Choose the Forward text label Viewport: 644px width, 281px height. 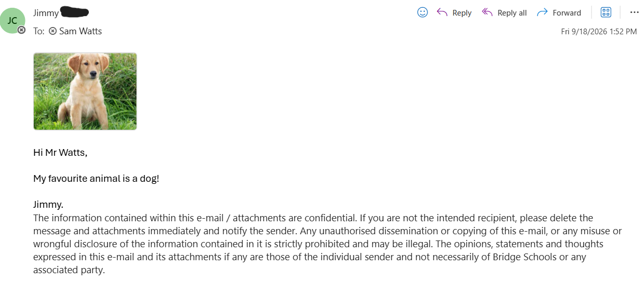[567, 13]
